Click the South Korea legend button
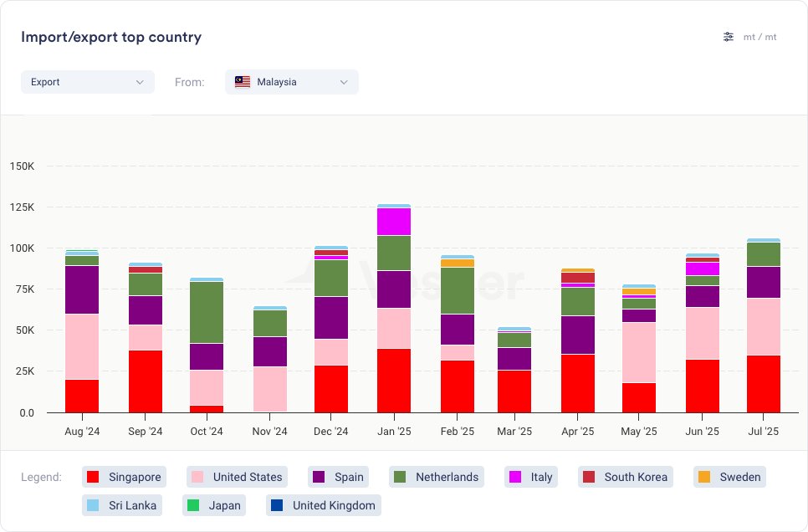 point(626,477)
